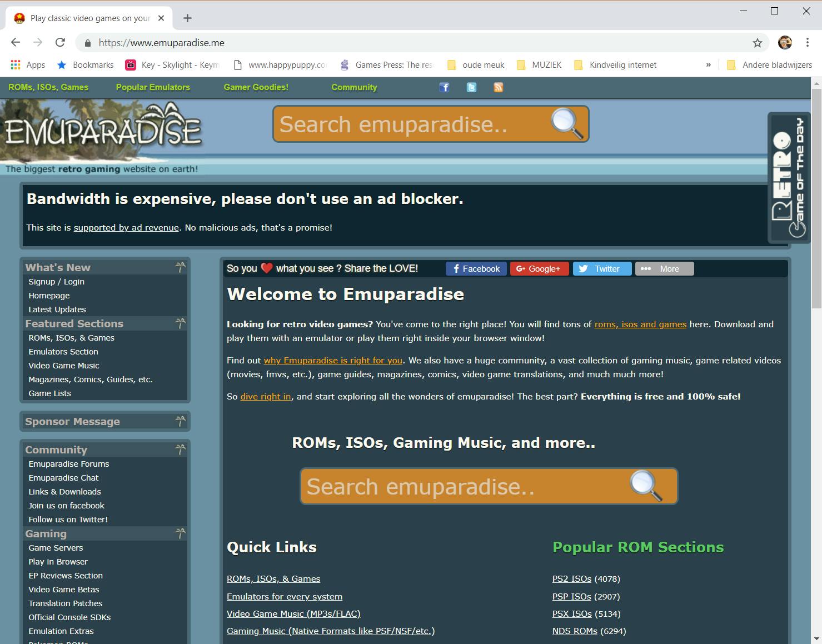
Task: Open Video Game Music sidebar link
Action: pos(64,366)
